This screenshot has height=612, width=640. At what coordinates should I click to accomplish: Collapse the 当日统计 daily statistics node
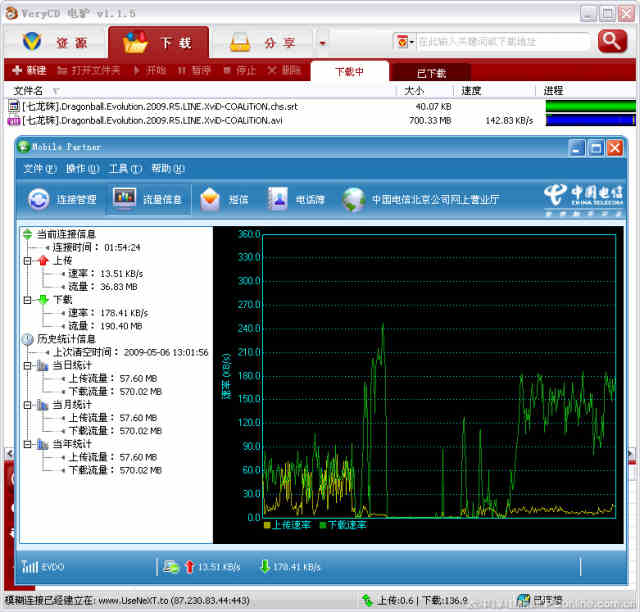point(27,365)
